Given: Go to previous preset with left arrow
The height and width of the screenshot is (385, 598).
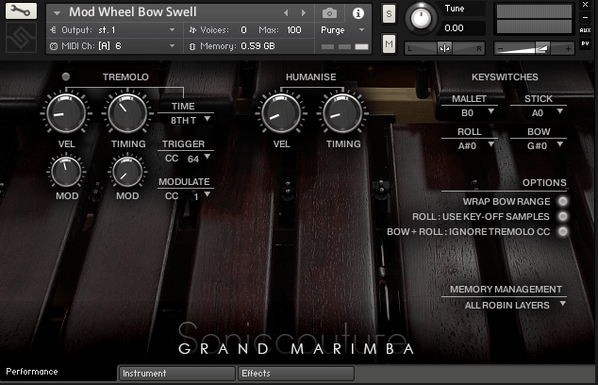Looking at the screenshot, I should point(286,13).
